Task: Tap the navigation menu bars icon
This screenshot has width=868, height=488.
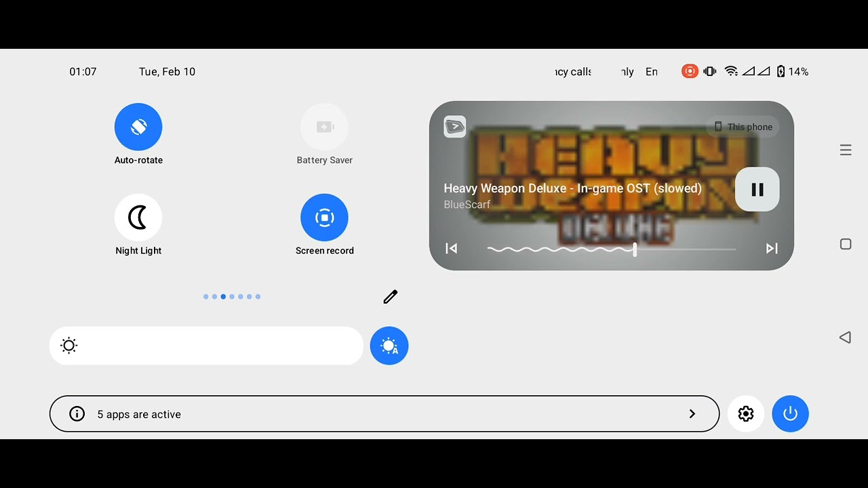Action: point(846,150)
